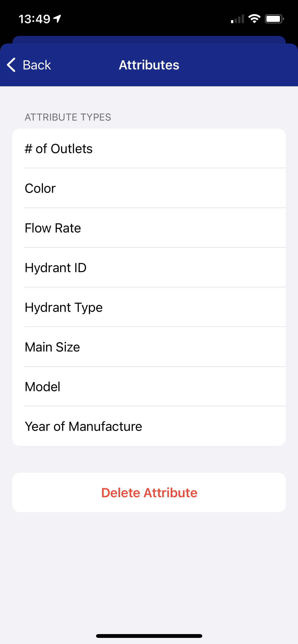
Task: Tap the Wi-Fi status icon
Action: pyautogui.click(x=254, y=19)
